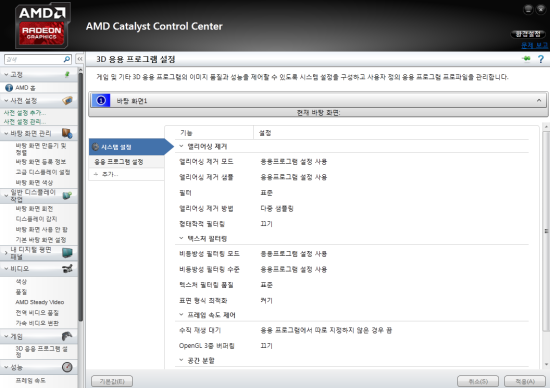Open 바탕 화면 만들기 및 정렬
The height and width of the screenshot is (388, 550).
click(x=41, y=149)
